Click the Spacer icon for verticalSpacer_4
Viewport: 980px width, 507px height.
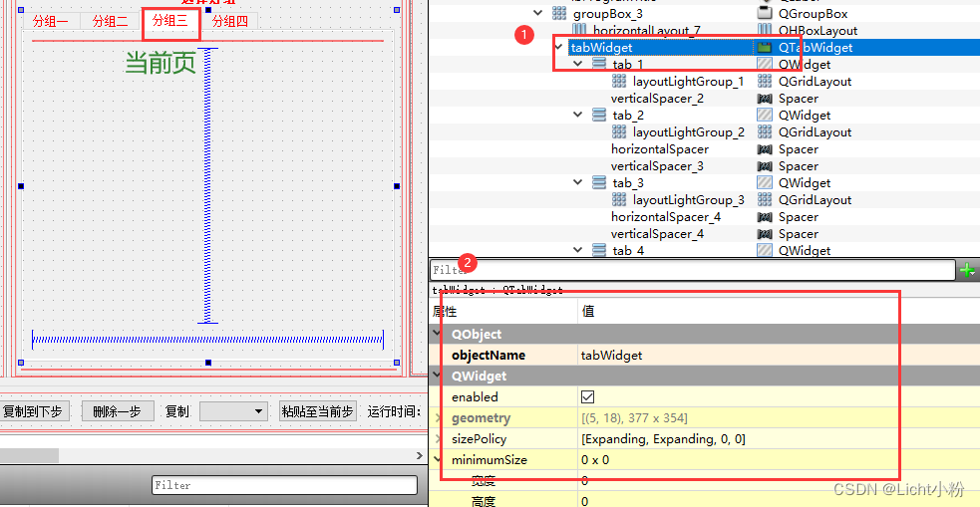(x=764, y=233)
